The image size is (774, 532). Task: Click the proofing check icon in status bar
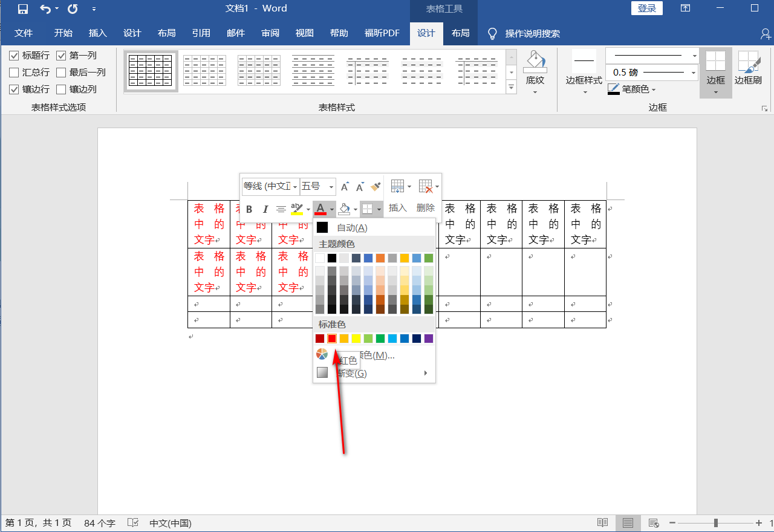133,523
